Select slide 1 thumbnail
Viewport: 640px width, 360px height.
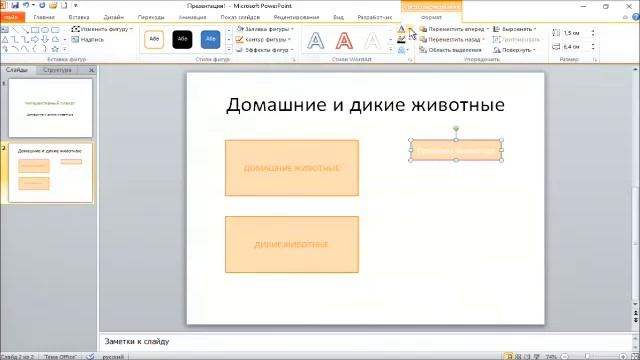point(51,108)
